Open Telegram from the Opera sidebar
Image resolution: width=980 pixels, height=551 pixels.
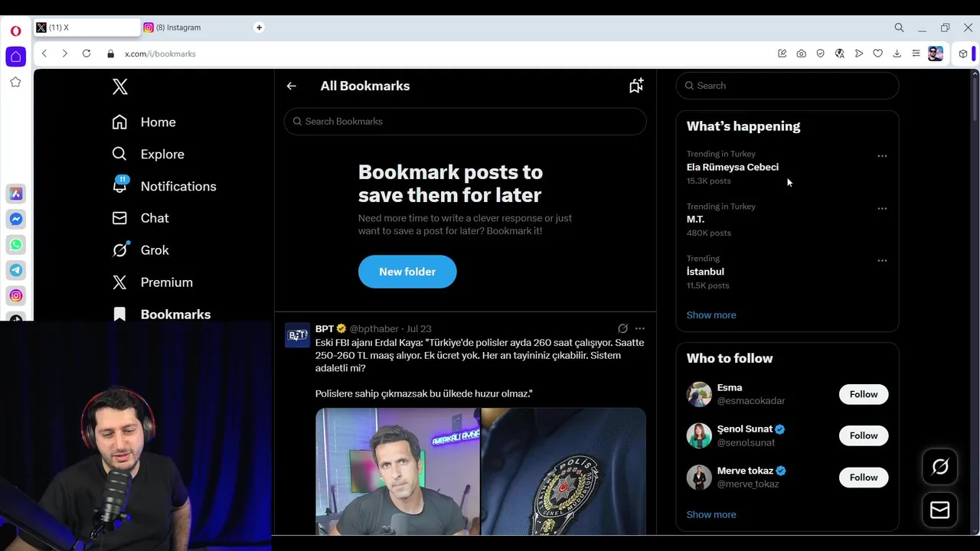[x=15, y=270]
